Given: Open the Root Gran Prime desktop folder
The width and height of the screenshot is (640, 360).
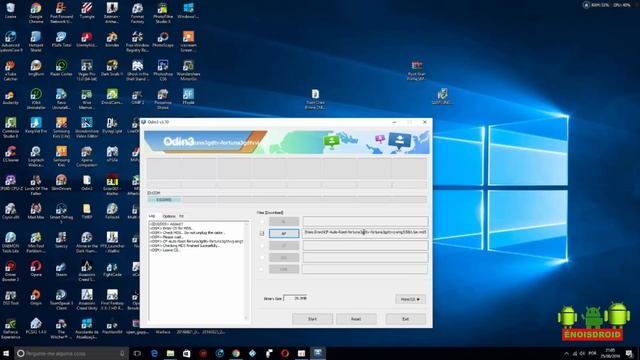Looking at the screenshot, I should (x=416, y=70).
